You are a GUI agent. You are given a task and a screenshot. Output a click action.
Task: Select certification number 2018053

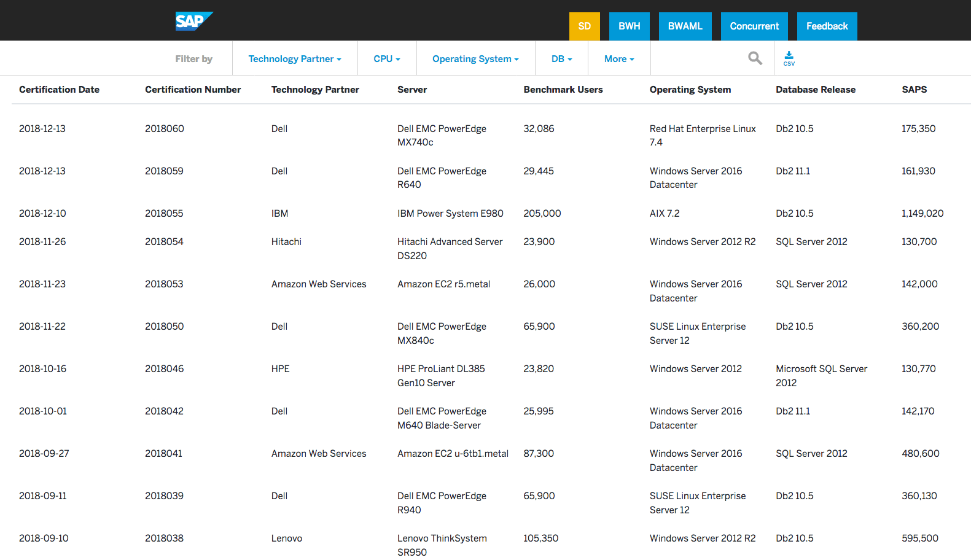164,284
